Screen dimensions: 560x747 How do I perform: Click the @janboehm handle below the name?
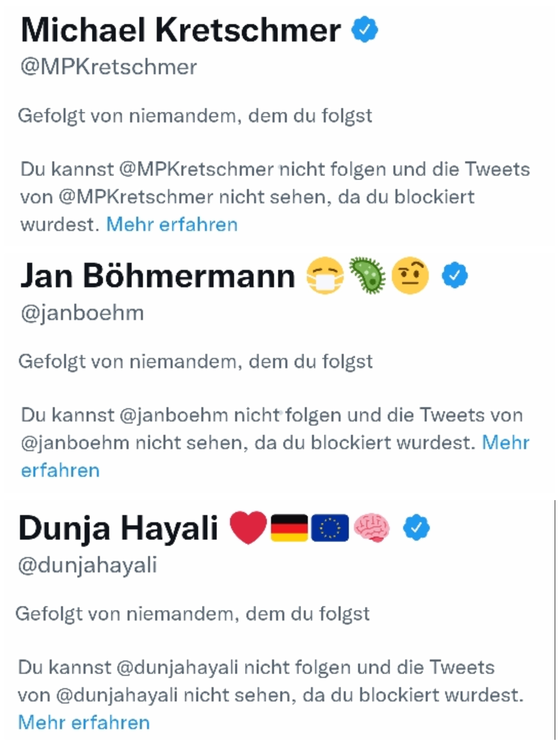tap(82, 313)
